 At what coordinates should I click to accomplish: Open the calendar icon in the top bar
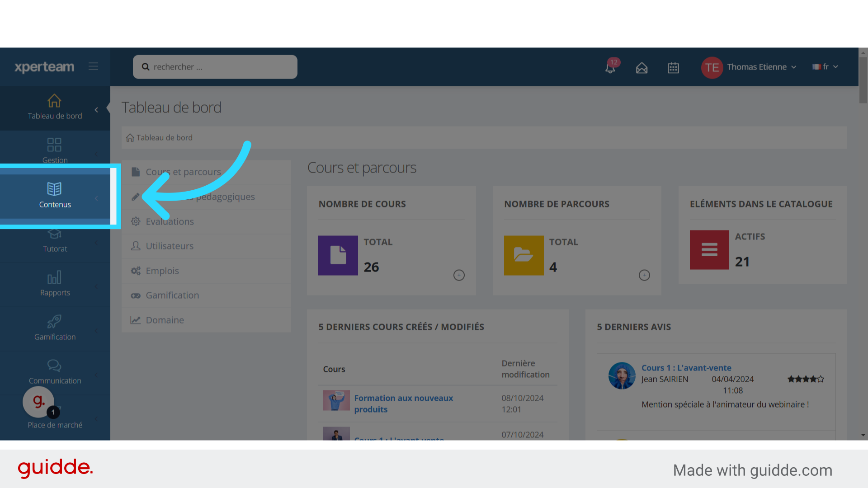(x=673, y=67)
